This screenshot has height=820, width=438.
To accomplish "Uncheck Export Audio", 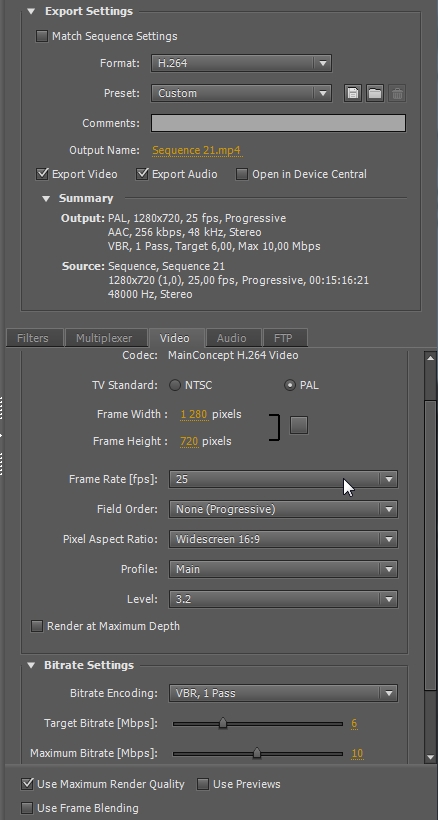I will click(x=142, y=174).
